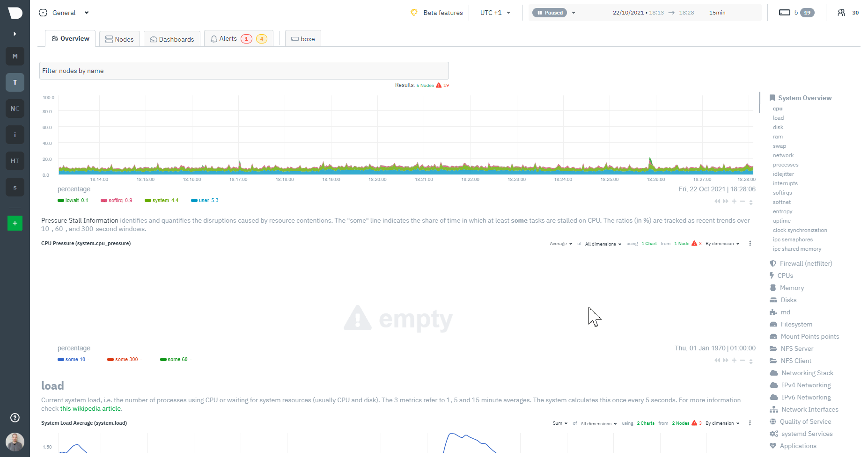868x457 pixels.
Task: Click the Filter nodes by name field
Action: (x=244, y=71)
